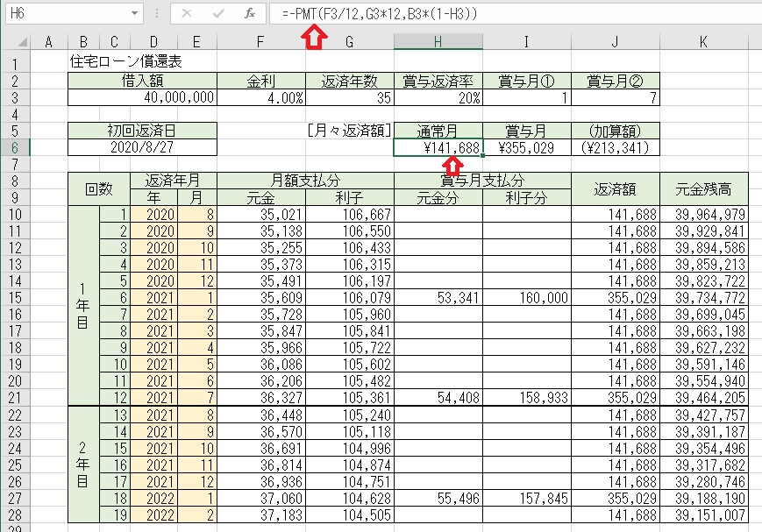This screenshot has width=762, height=532.
Task: Select the loan amount cell 40,000,000
Action: click(x=143, y=97)
